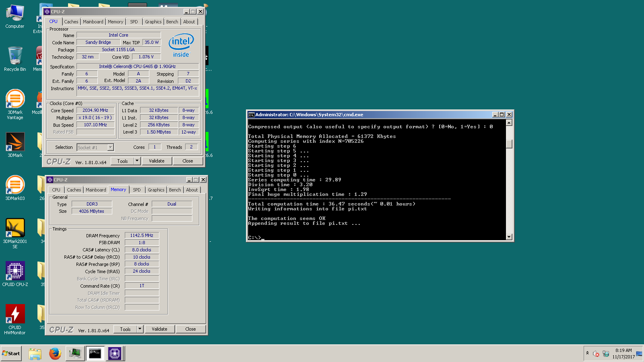Launch 3DMark Vantage from desktop
Screen dimensions: 644x362
[x=15, y=105]
